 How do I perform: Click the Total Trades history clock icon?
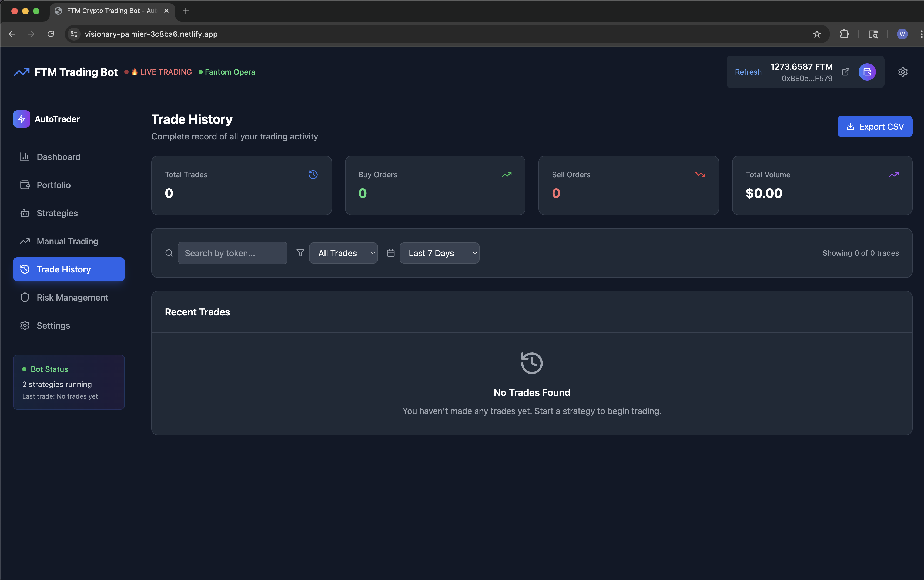pyautogui.click(x=313, y=175)
